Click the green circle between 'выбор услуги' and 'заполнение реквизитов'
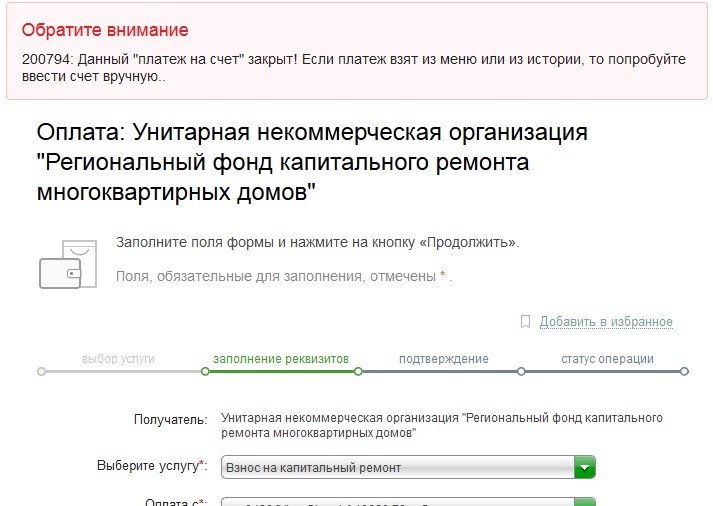Screen dimensions: 713x506 (x=205, y=371)
